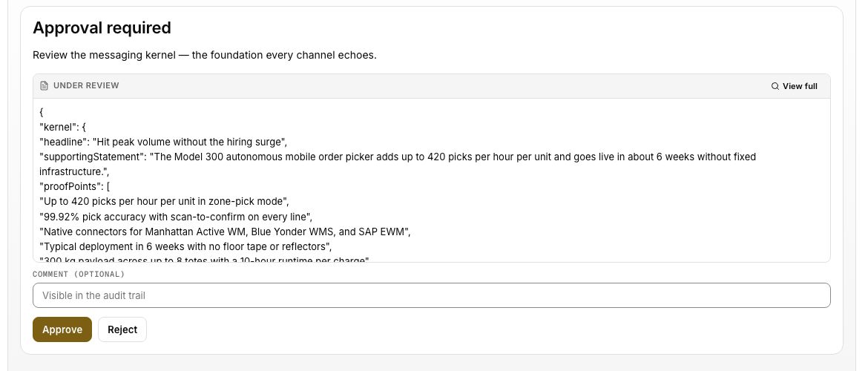
Task: Open View full for the document
Action: (x=794, y=86)
